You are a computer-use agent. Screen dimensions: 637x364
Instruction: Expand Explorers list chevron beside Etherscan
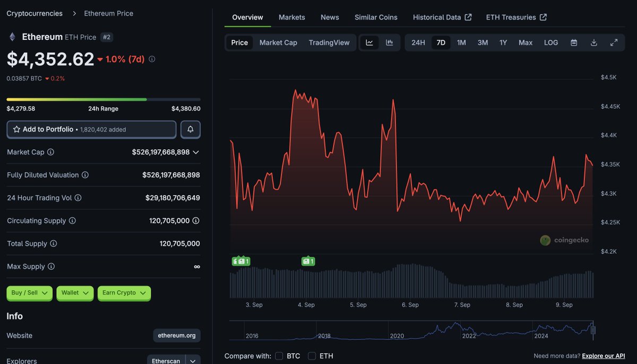coord(193,361)
